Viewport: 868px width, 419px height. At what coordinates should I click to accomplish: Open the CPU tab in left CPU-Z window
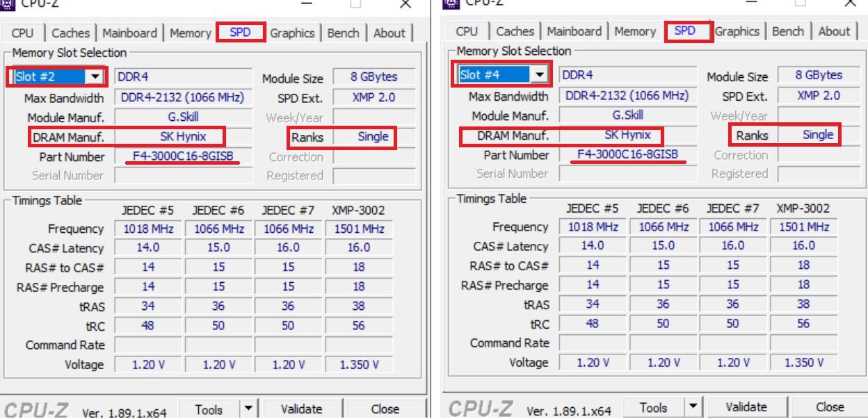(23, 33)
